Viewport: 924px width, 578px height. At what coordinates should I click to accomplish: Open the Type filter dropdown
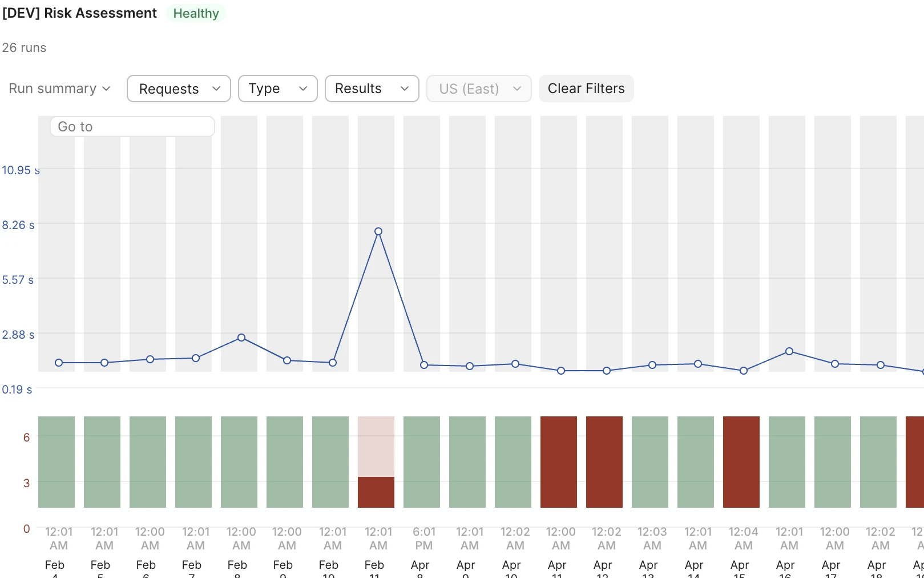point(277,89)
